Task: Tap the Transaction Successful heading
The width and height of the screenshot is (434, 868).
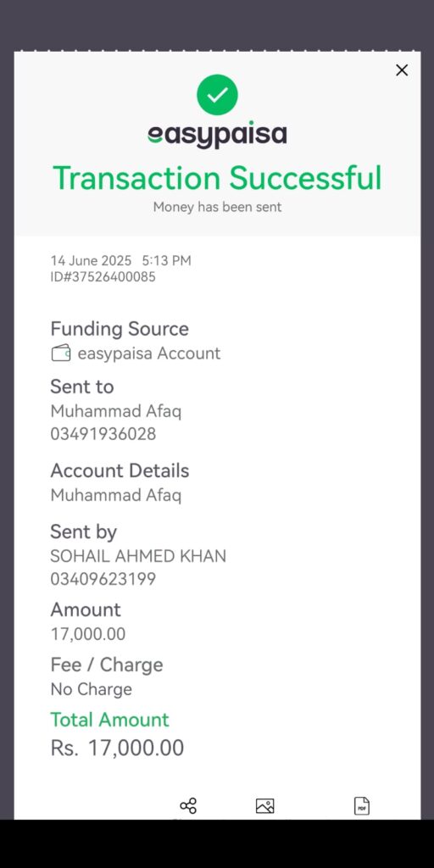Action: 217,178
